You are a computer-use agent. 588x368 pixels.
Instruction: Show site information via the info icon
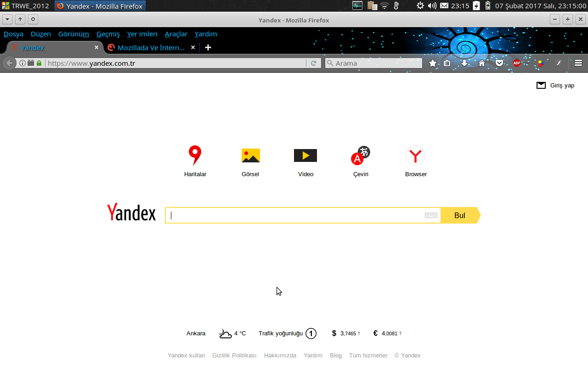click(x=22, y=63)
